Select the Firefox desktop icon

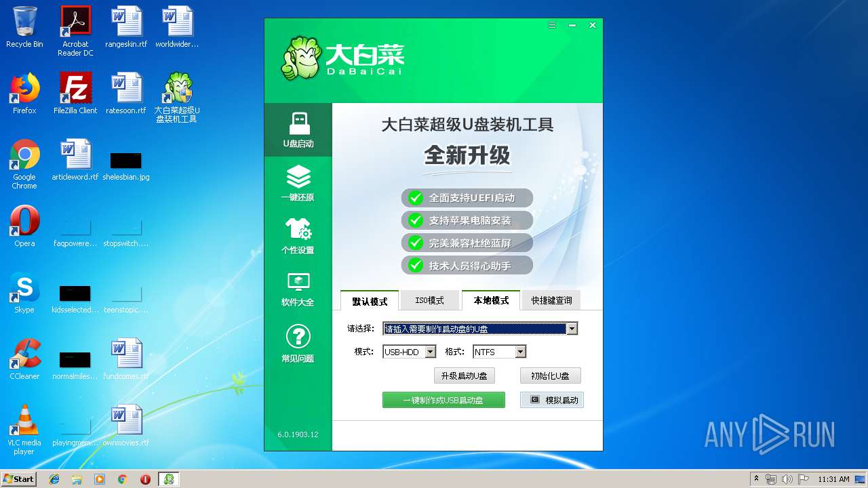tap(24, 94)
